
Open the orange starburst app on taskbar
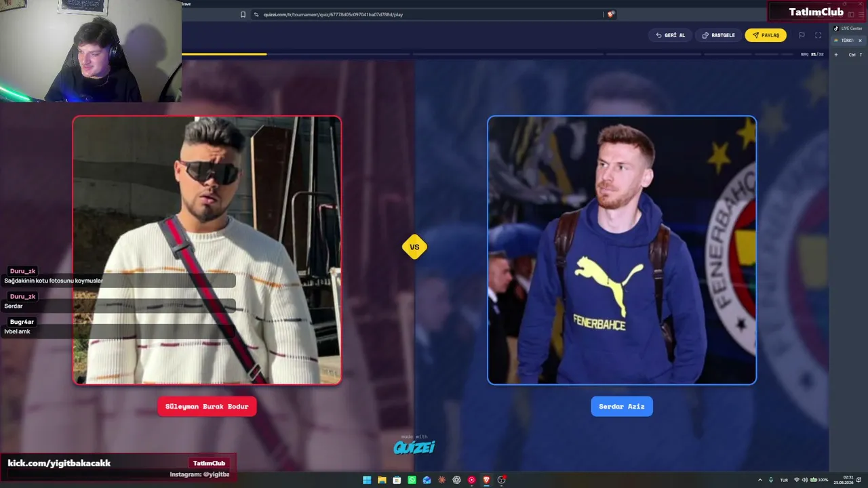441,480
